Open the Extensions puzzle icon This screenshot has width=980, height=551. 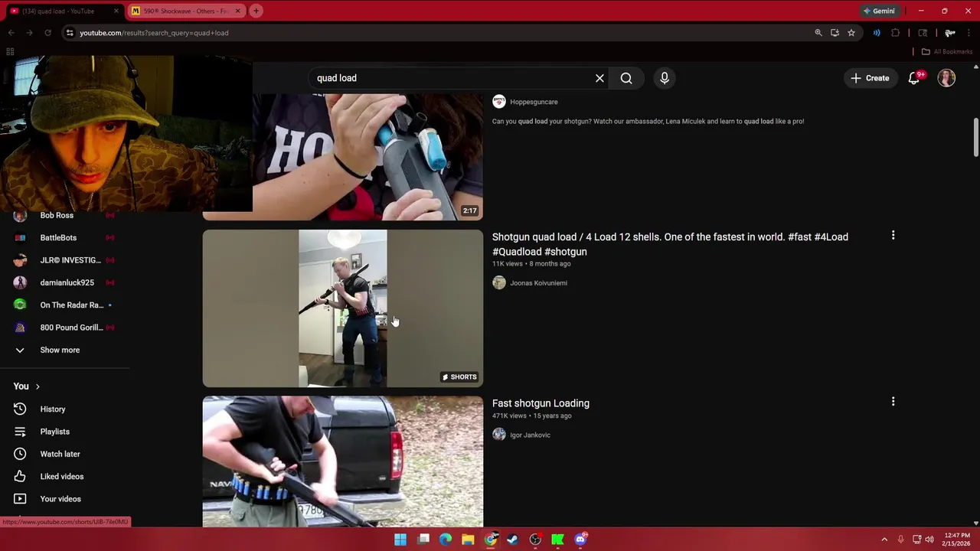[x=895, y=33]
